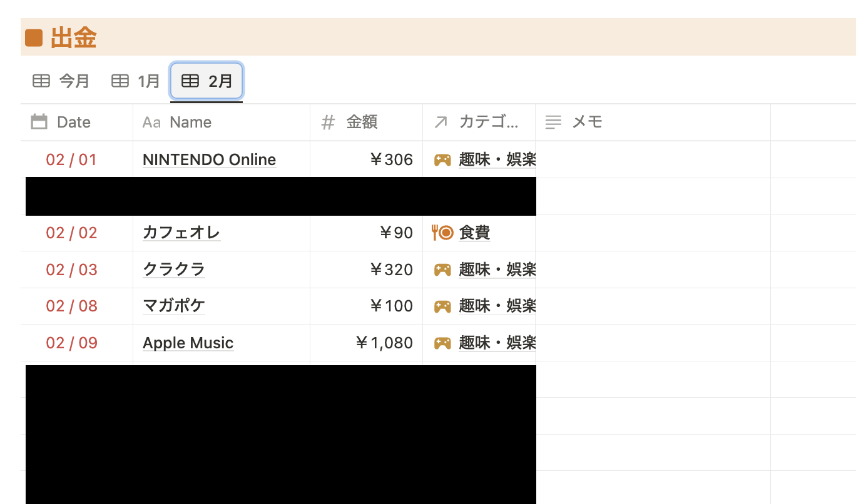This screenshot has width=856, height=504.
Task: Open 趣味・娯楽 category in NINTENDO Online row
Action: pos(497,159)
